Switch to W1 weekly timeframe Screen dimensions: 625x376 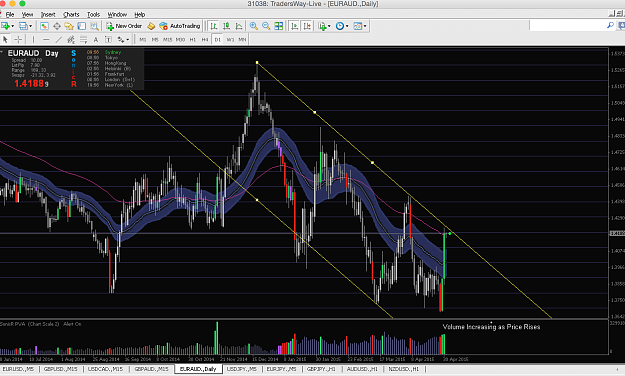[x=230, y=39]
